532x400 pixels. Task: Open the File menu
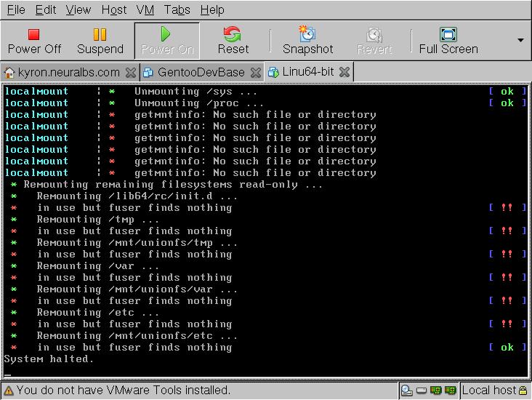coord(15,9)
